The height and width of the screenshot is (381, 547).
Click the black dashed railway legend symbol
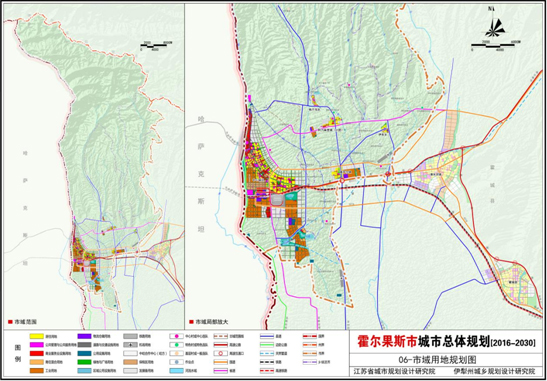(267, 362)
